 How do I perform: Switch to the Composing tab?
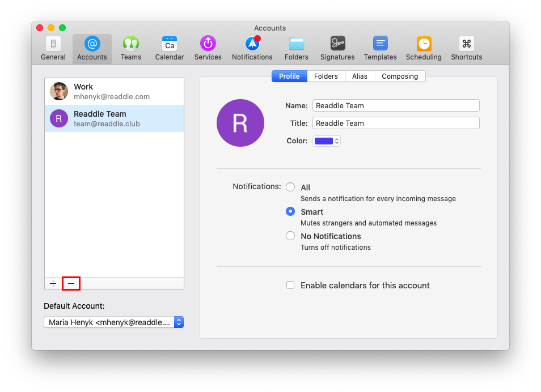point(400,76)
